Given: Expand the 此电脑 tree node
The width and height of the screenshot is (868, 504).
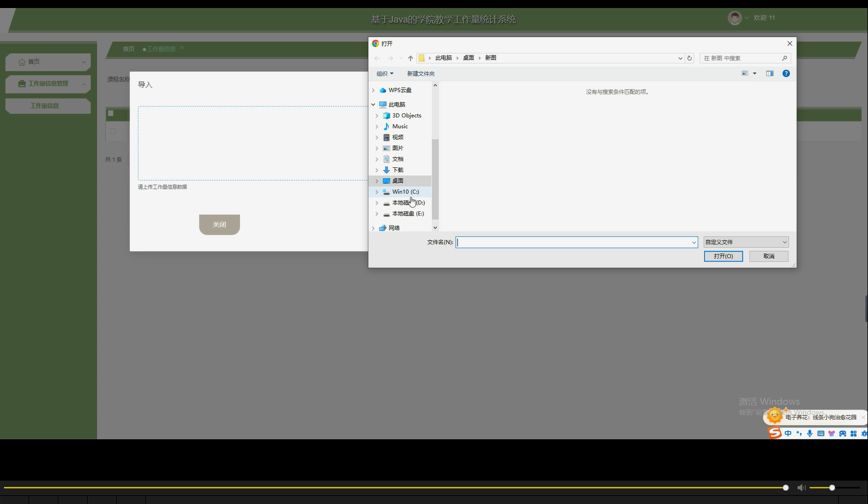Looking at the screenshot, I should pyautogui.click(x=373, y=104).
